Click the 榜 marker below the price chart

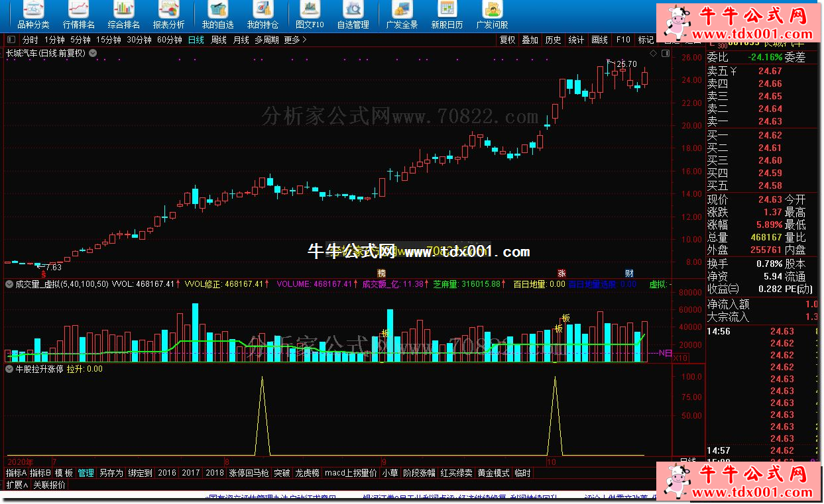pos(381,273)
